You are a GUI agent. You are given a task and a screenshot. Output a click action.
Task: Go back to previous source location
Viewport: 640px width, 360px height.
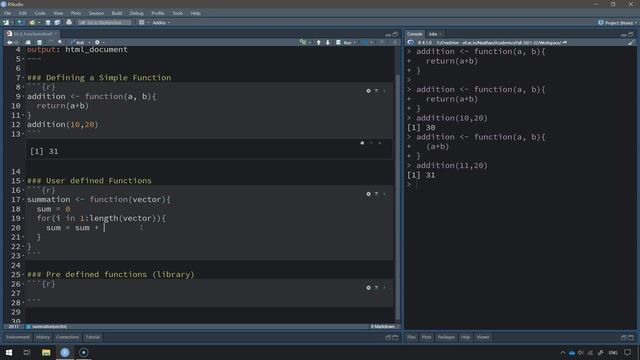pos(9,42)
